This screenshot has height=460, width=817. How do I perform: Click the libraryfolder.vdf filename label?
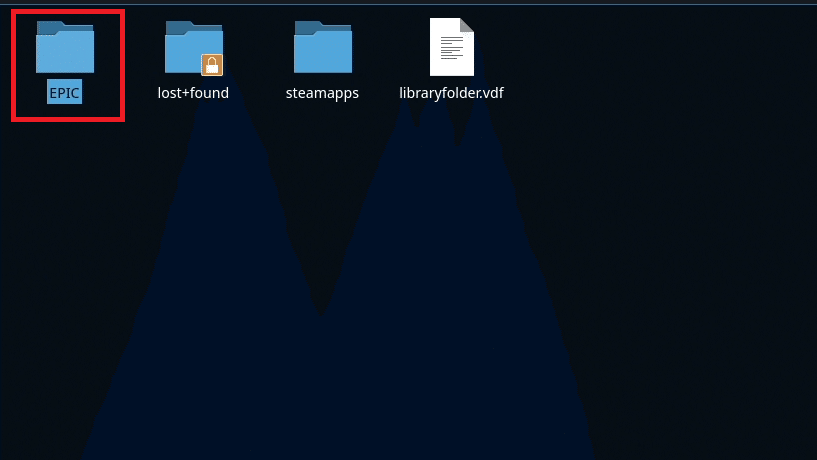click(x=451, y=93)
